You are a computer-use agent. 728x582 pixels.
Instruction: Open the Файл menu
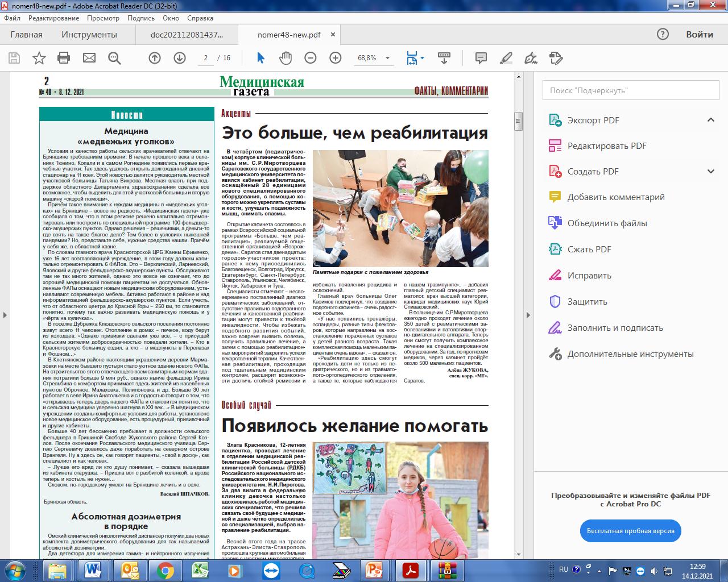coord(13,18)
